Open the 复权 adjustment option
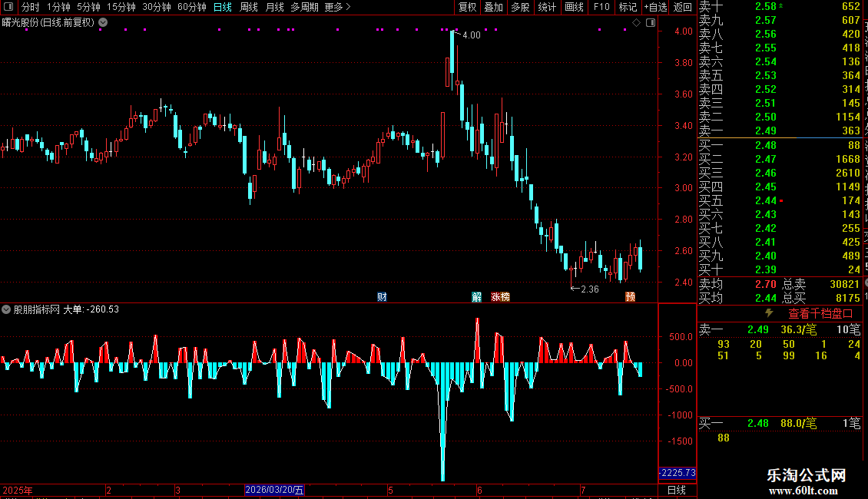Viewport: 868px width, 499px height. (x=467, y=7)
